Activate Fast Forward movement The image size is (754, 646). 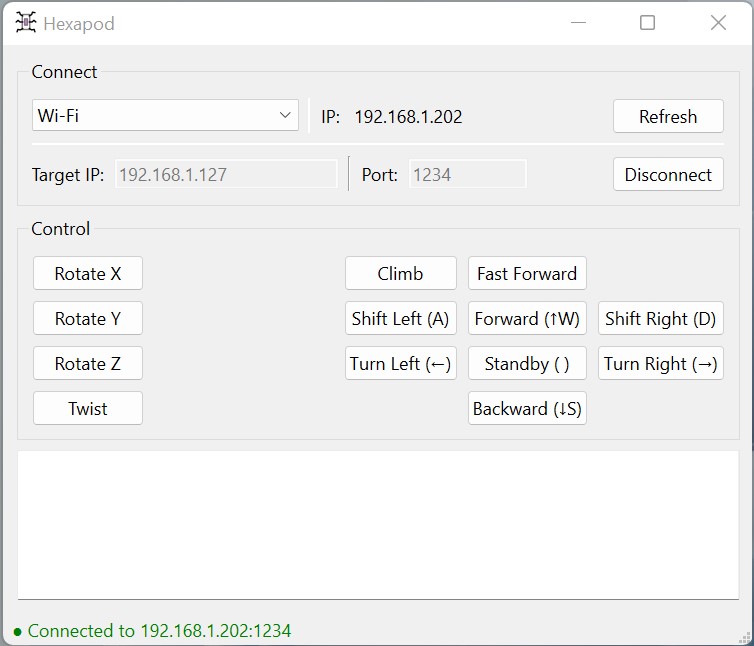pyautogui.click(x=527, y=274)
